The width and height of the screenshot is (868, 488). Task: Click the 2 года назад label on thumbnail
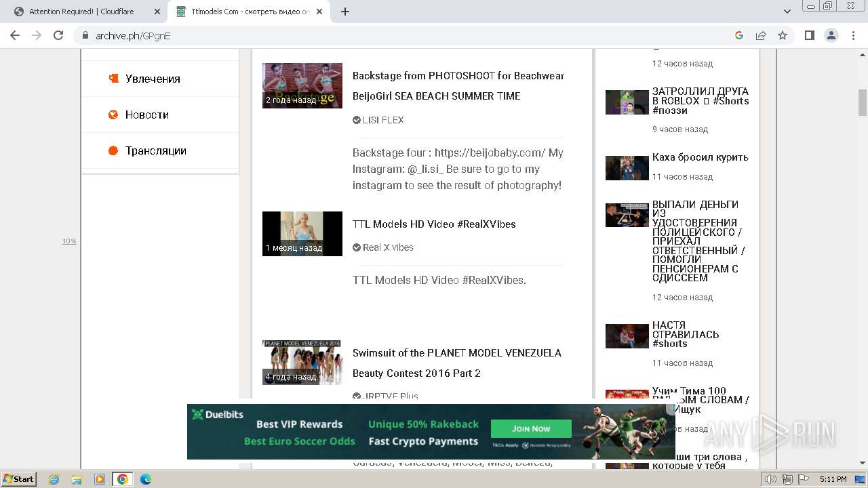[291, 100]
